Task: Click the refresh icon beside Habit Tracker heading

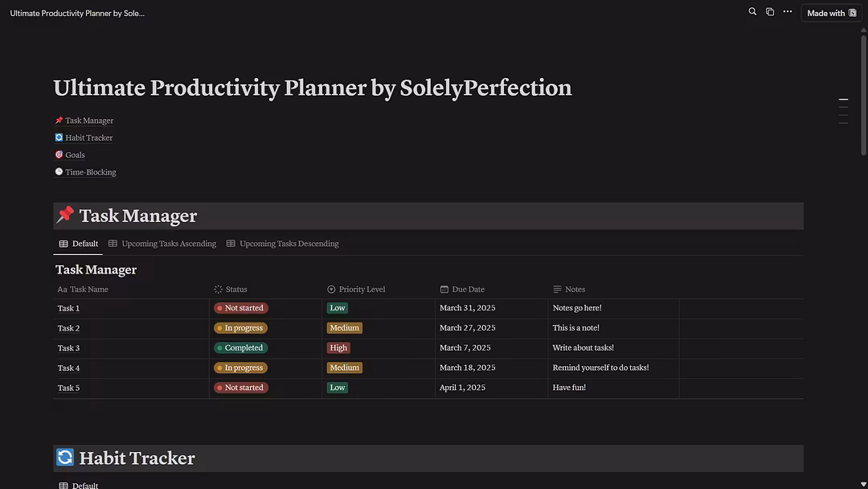Action: [x=65, y=458]
